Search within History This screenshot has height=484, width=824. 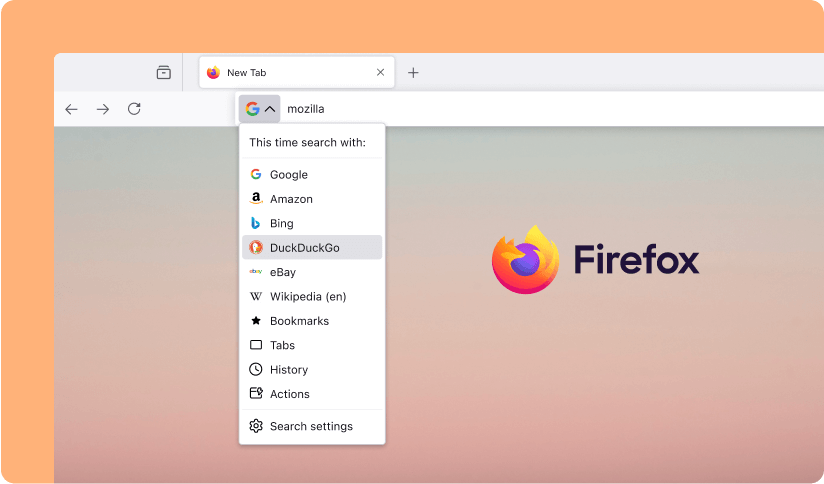[x=312, y=369]
